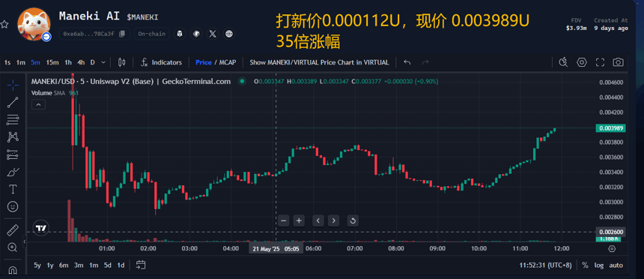This screenshot has height=279, width=644.
Task: Switch to 1m timeframe
Action: coord(20,62)
